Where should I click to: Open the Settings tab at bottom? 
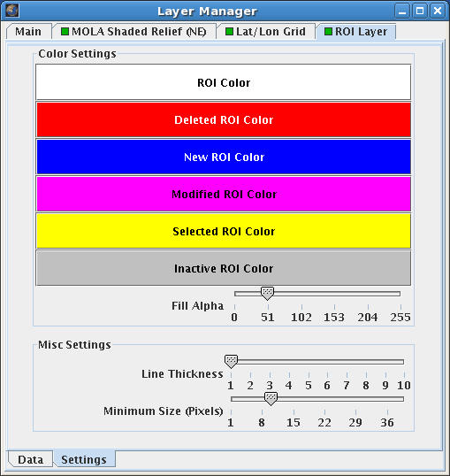coord(84,459)
